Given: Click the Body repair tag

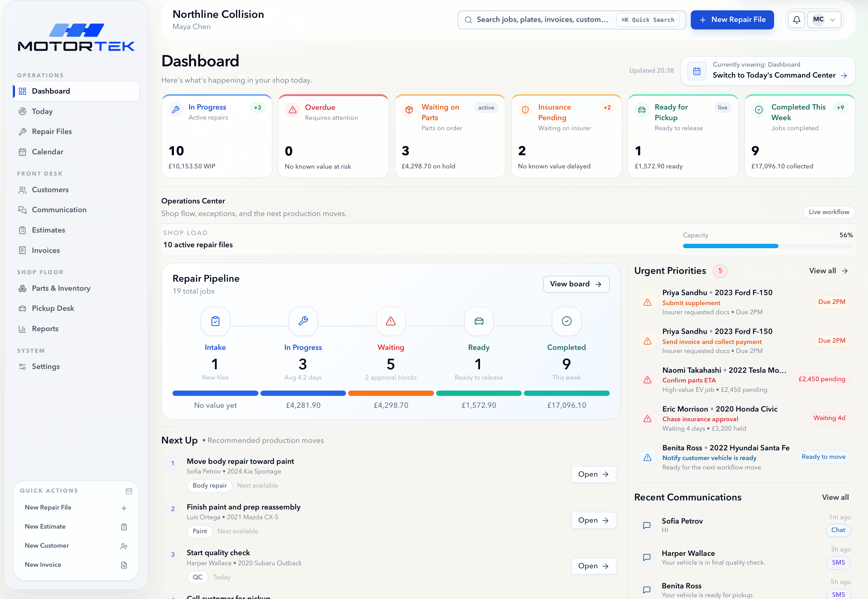Looking at the screenshot, I should point(209,486).
